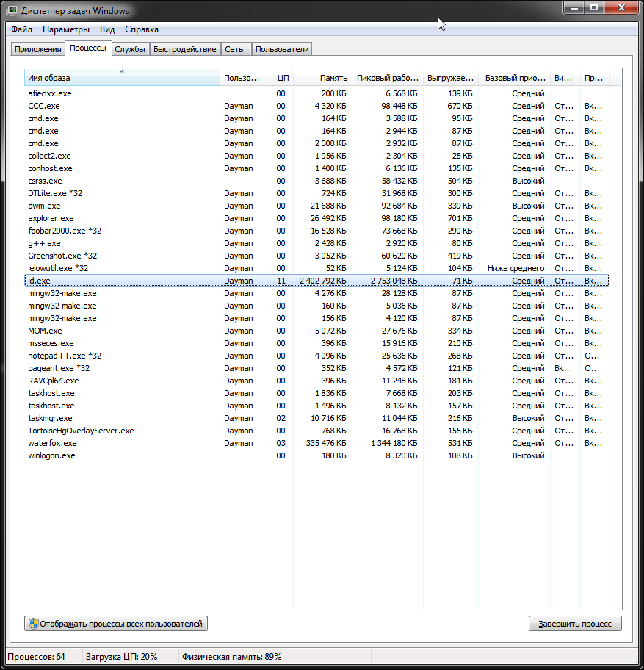This screenshot has width=644, height=670.
Task: Maximize the Task Manager window
Action: coord(593,7)
